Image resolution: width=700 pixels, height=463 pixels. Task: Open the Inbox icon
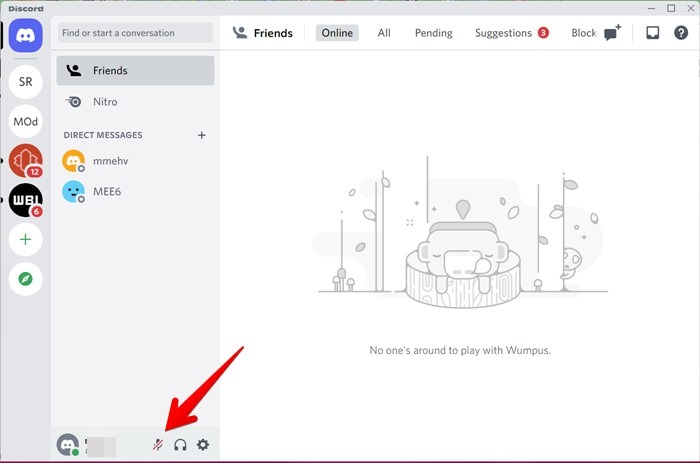tap(652, 33)
